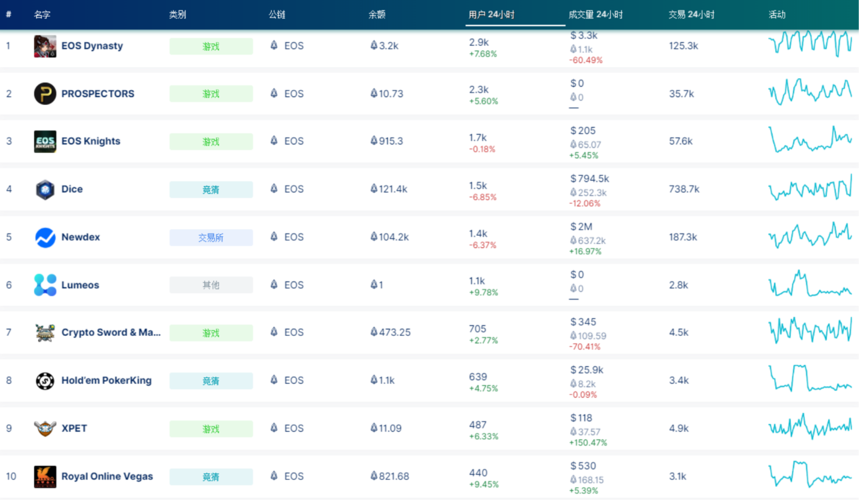This screenshot has height=504, width=859.
Task: Click the XPET activity sparkline chart
Action: [810, 427]
